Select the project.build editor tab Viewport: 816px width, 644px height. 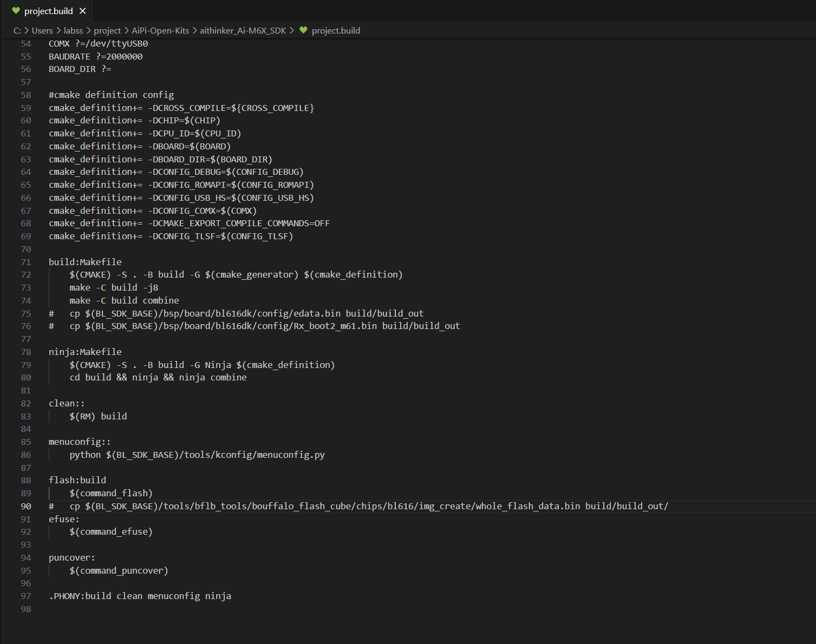pyautogui.click(x=47, y=11)
